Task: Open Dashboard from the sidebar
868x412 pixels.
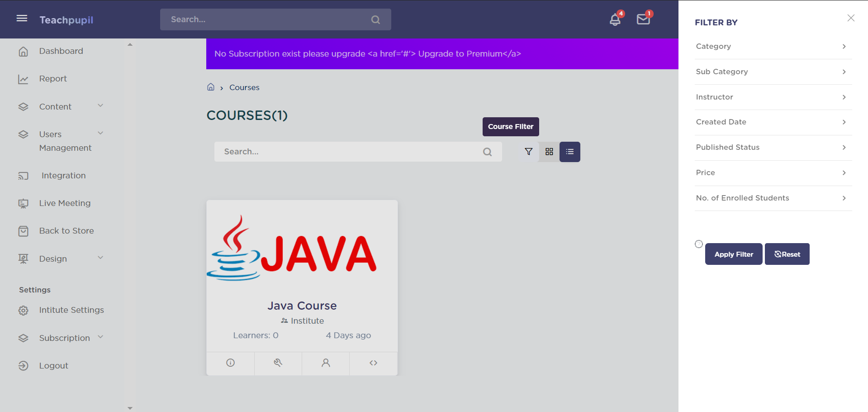Action: [x=61, y=51]
